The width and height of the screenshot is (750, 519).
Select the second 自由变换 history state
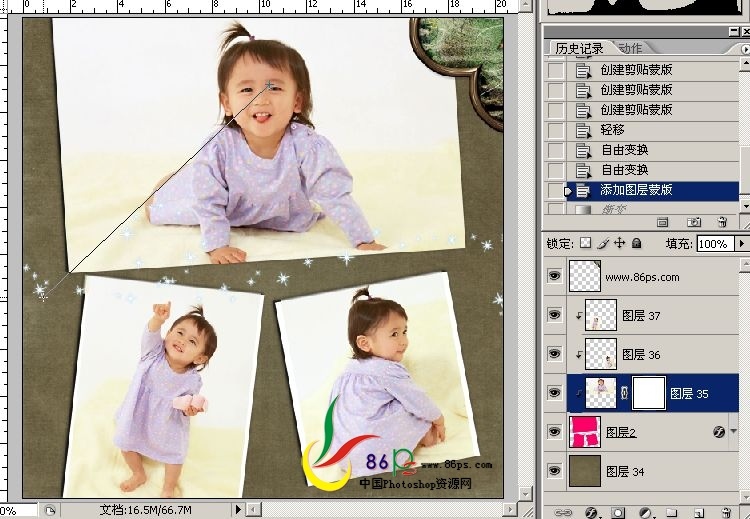point(653,170)
